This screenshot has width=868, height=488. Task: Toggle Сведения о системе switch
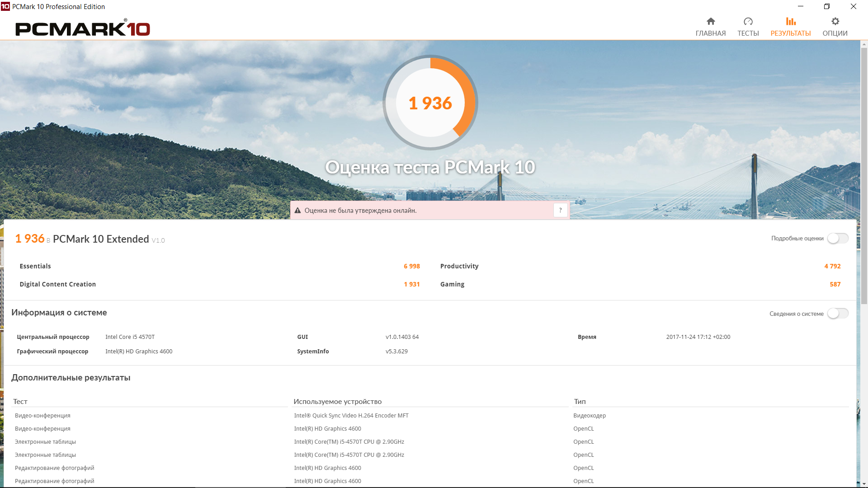coord(838,314)
